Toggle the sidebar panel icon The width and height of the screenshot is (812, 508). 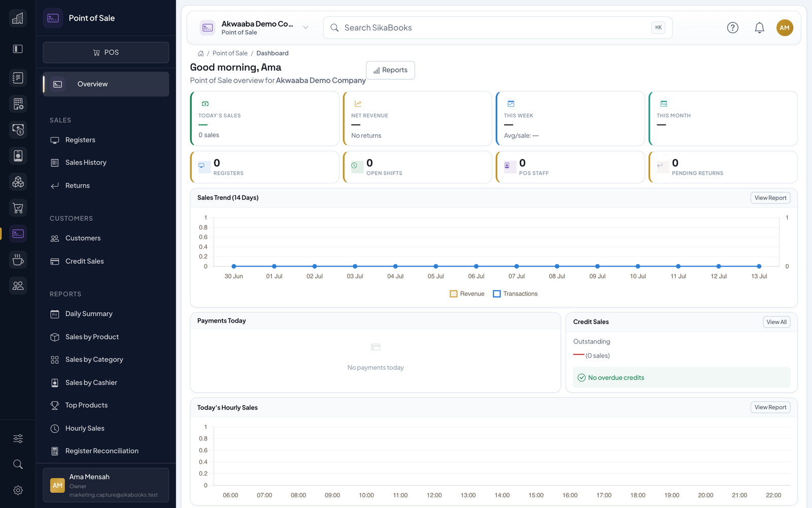coord(18,49)
